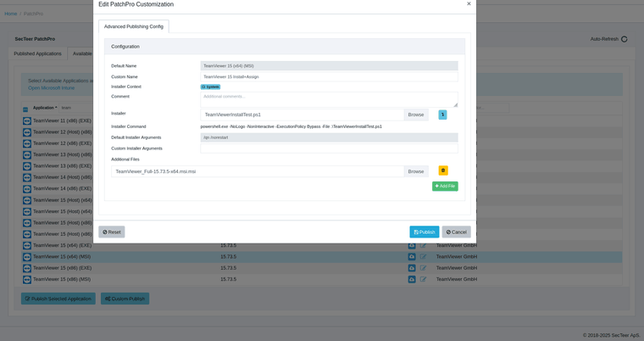Toggle the Auto-Refresh icon

pos(625,39)
